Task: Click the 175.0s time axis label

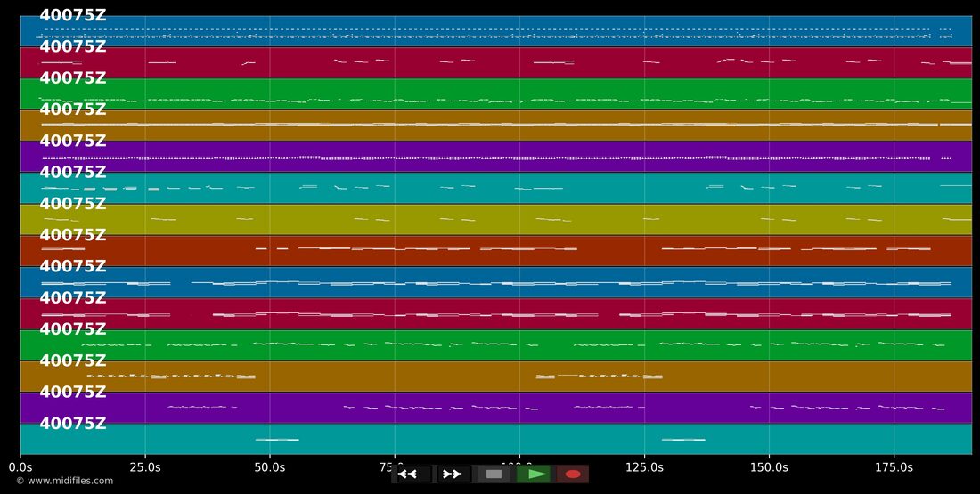Action: [894, 467]
